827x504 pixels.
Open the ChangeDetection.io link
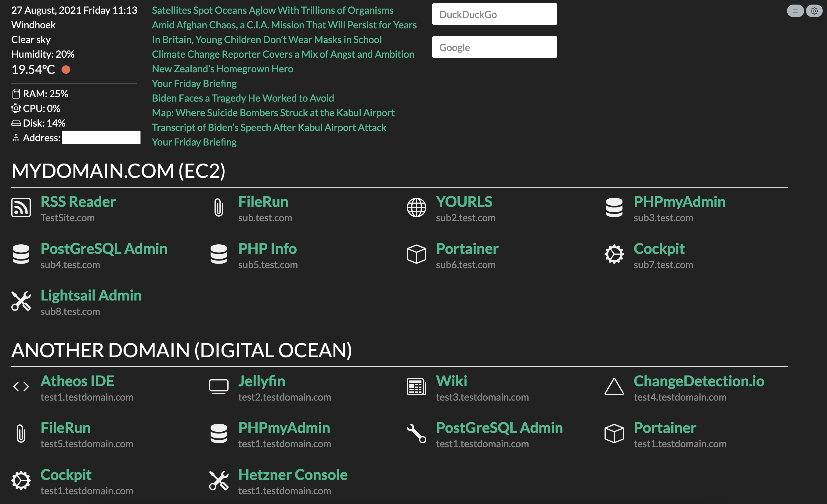point(699,381)
